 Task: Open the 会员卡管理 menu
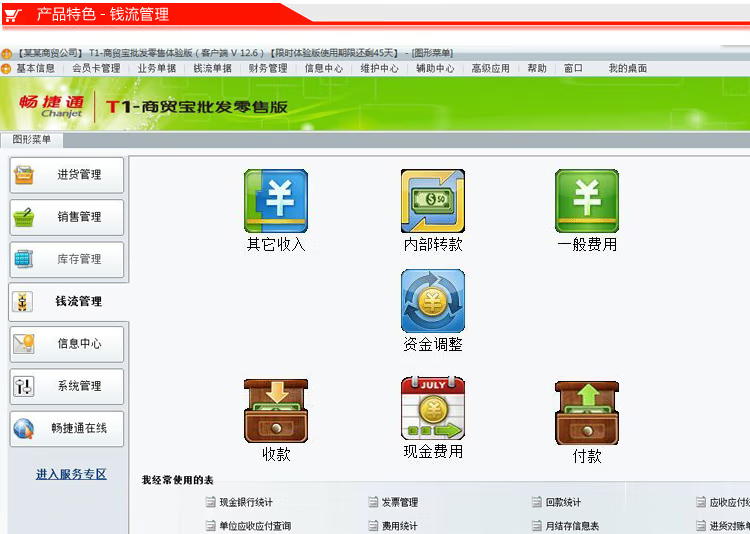tap(96, 68)
